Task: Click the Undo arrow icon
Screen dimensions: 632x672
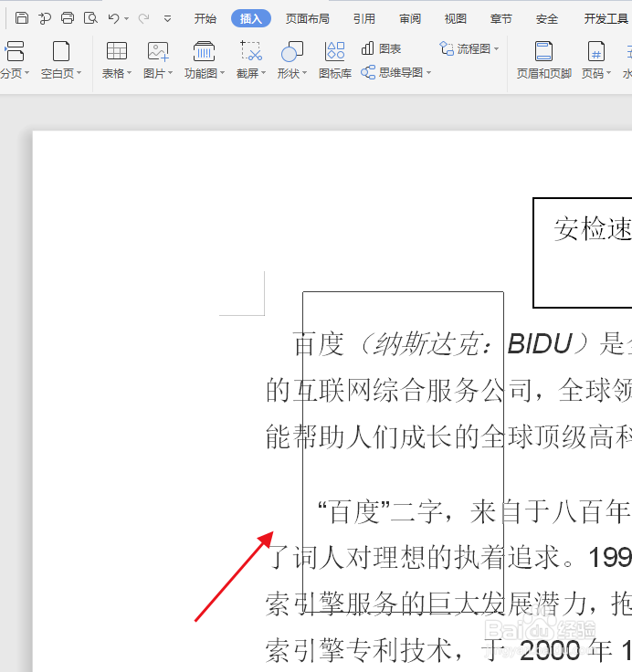Action: [x=113, y=18]
